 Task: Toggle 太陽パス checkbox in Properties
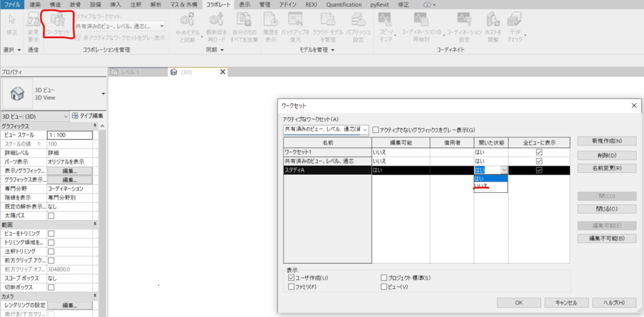(52, 215)
